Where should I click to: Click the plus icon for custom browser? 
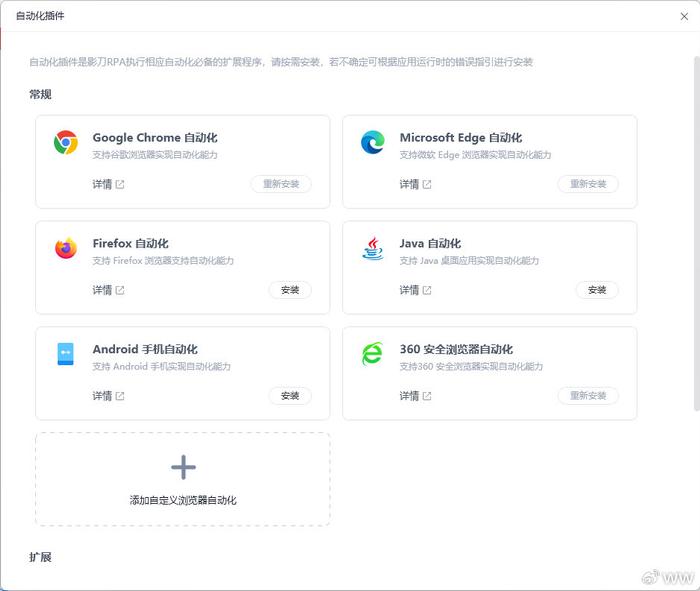coord(183,467)
